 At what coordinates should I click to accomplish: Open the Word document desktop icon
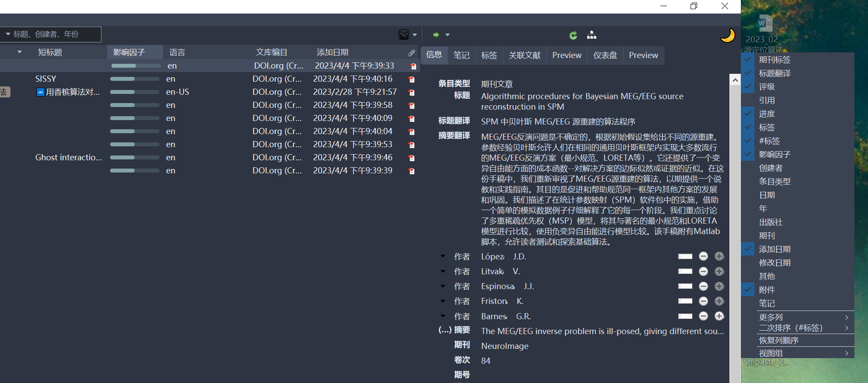click(x=765, y=23)
